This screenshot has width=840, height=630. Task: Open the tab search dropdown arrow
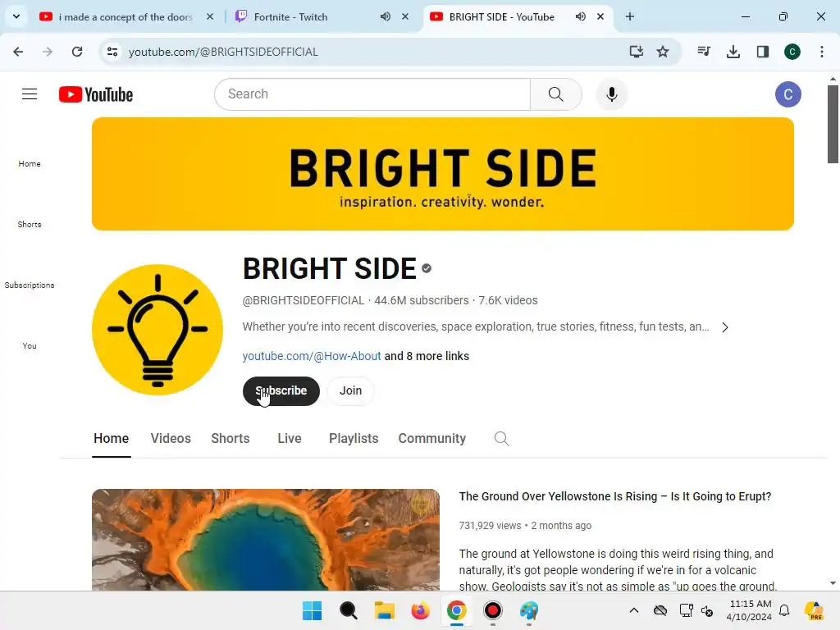point(16,16)
